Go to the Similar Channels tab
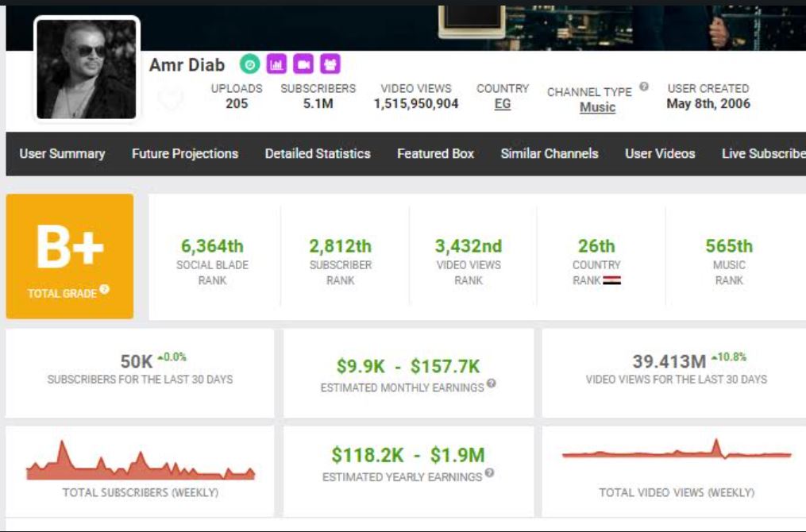The width and height of the screenshot is (806, 532). coord(550,153)
